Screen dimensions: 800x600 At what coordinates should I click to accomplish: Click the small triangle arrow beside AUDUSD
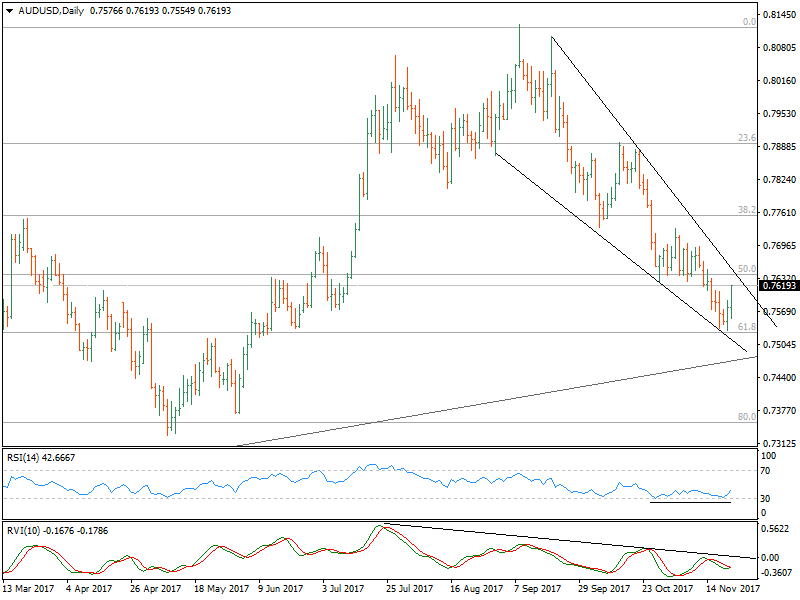(9, 11)
